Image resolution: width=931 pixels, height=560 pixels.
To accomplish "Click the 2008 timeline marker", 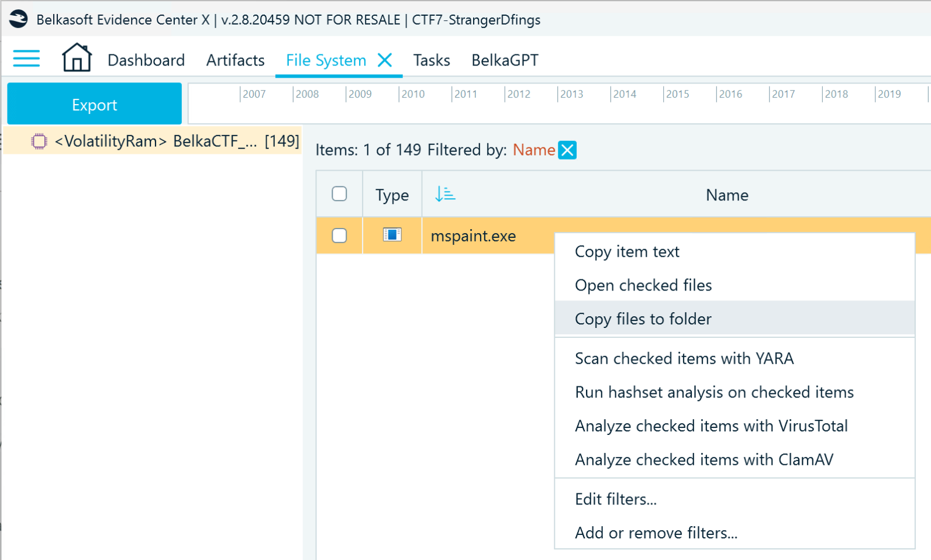I will [x=307, y=94].
